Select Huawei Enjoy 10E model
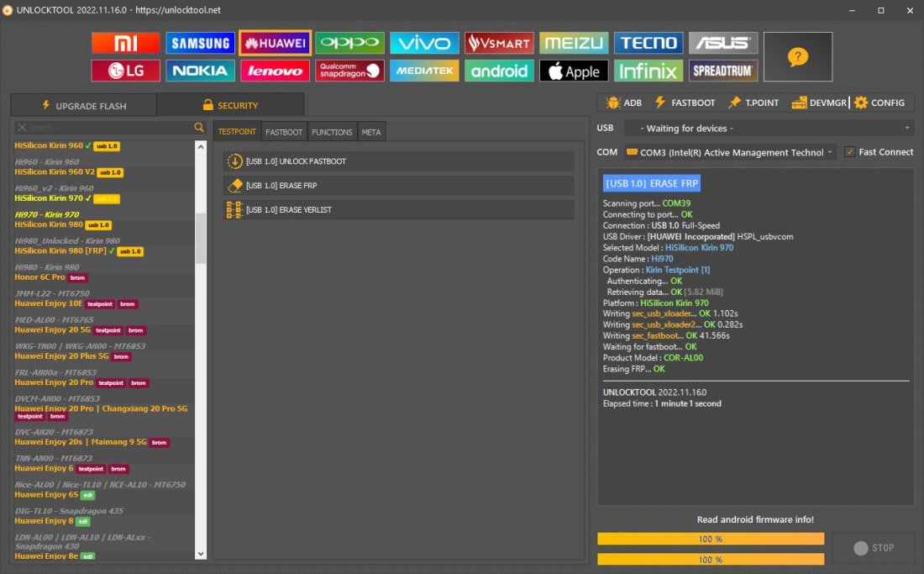Image resolution: width=924 pixels, height=574 pixels. coord(49,303)
